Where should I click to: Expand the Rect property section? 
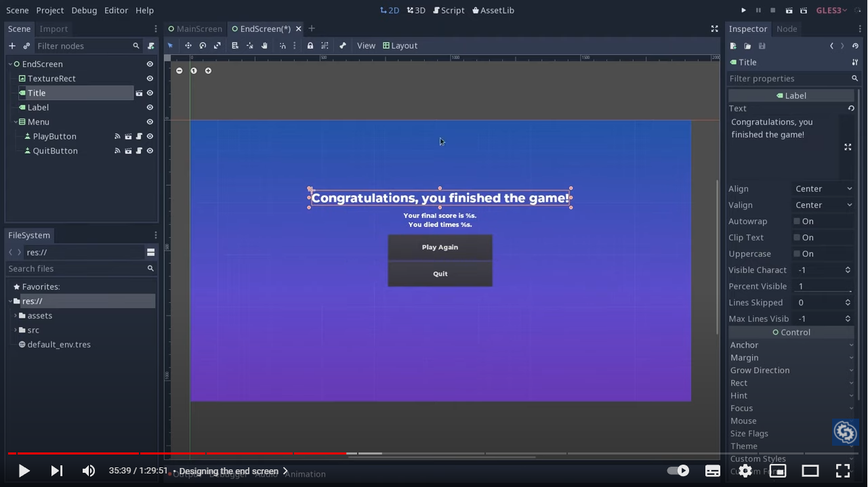[x=791, y=383]
